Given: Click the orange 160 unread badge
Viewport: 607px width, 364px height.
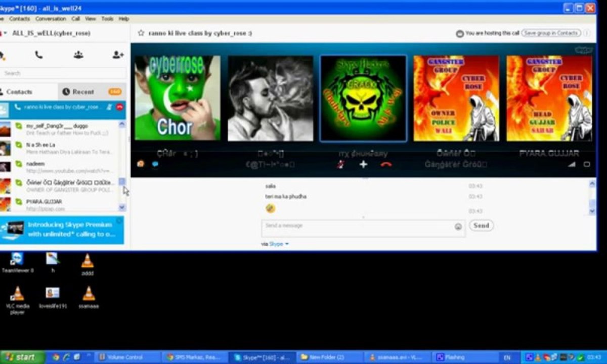Looking at the screenshot, I should click(x=115, y=92).
